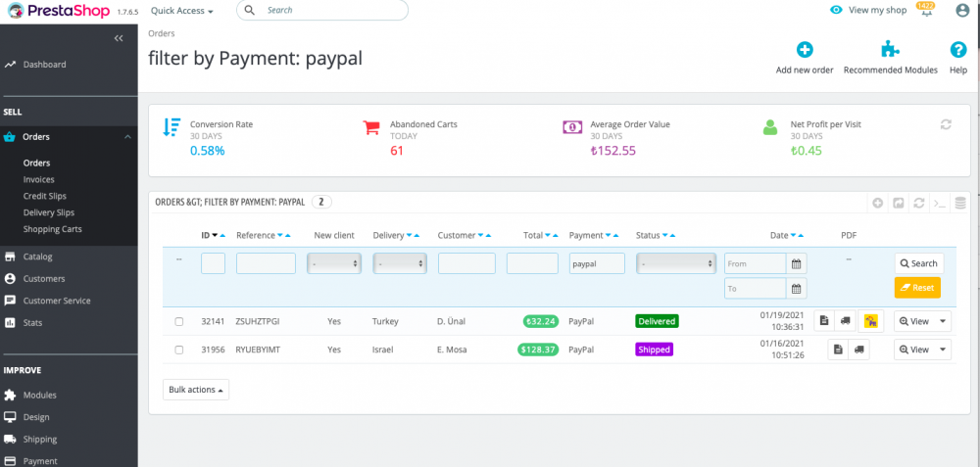
Task: Tick the checkbox for order 31956
Action: pyautogui.click(x=179, y=350)
